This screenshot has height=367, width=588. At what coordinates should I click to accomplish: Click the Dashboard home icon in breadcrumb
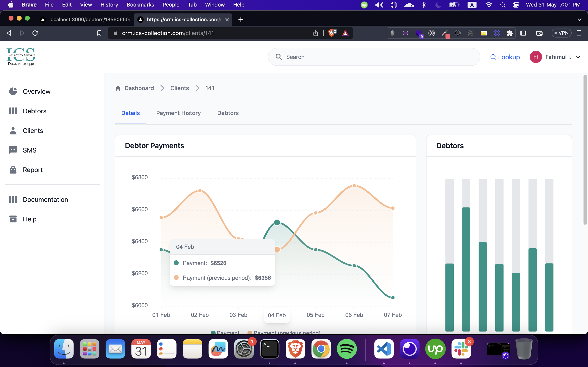[118, 88]
